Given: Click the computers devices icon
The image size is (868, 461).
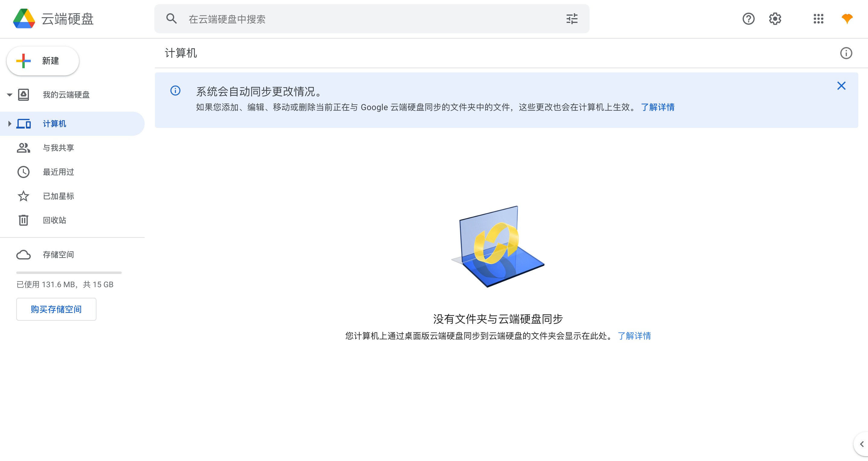Looking at the screenshot, I should point(24,124).
